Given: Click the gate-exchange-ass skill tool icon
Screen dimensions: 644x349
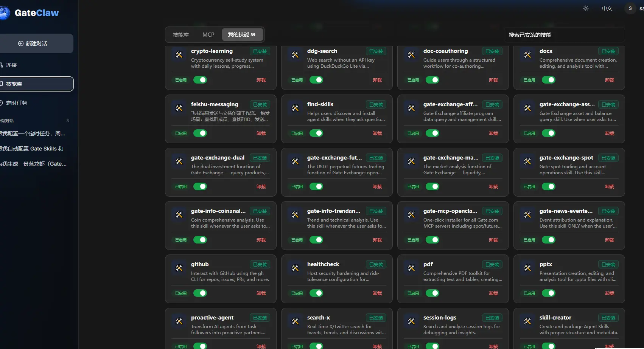Looking at the screenshot, I should (527, 108).
